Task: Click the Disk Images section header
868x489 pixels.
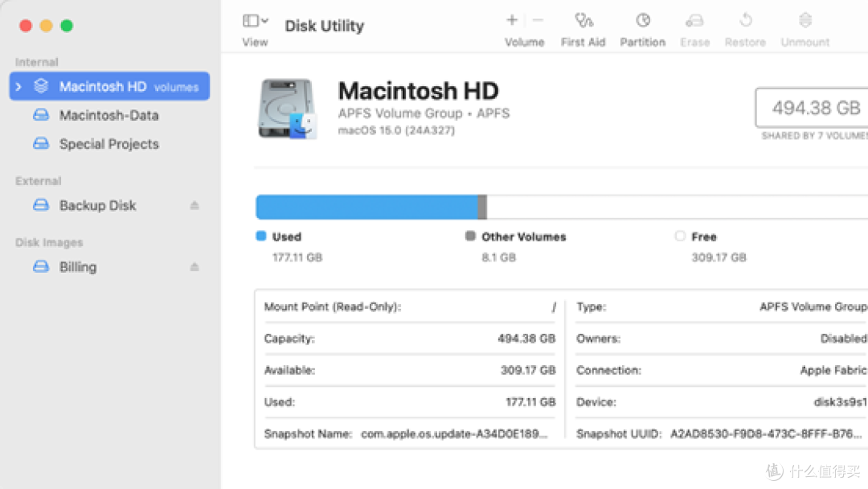Action: 49,243
